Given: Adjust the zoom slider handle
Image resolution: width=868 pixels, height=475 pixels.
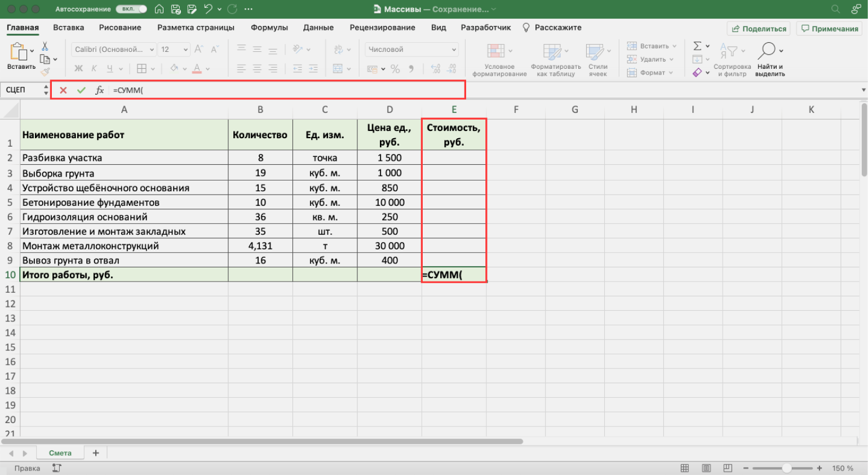Looking at the screenshot, I should [x=786, y=468].
